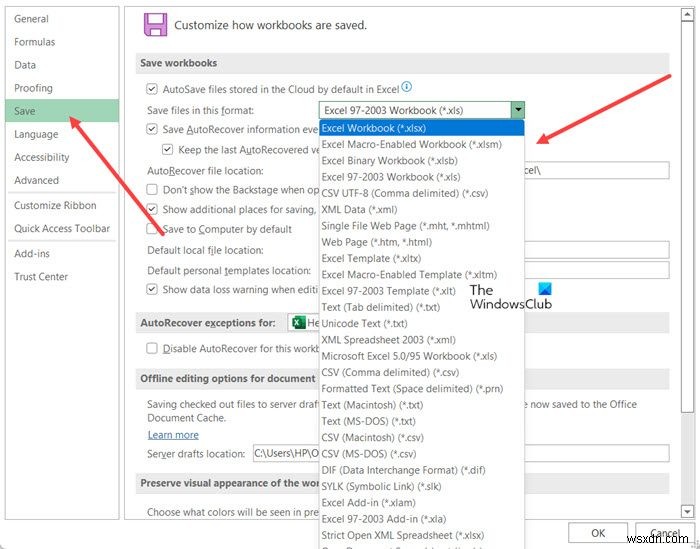Viewport: 700px width, 549px height.
Task: Open the Language category
Action: (62, 134)
